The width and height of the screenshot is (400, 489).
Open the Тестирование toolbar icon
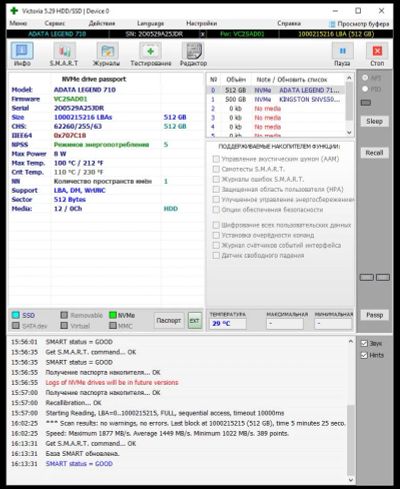[150, 51]
